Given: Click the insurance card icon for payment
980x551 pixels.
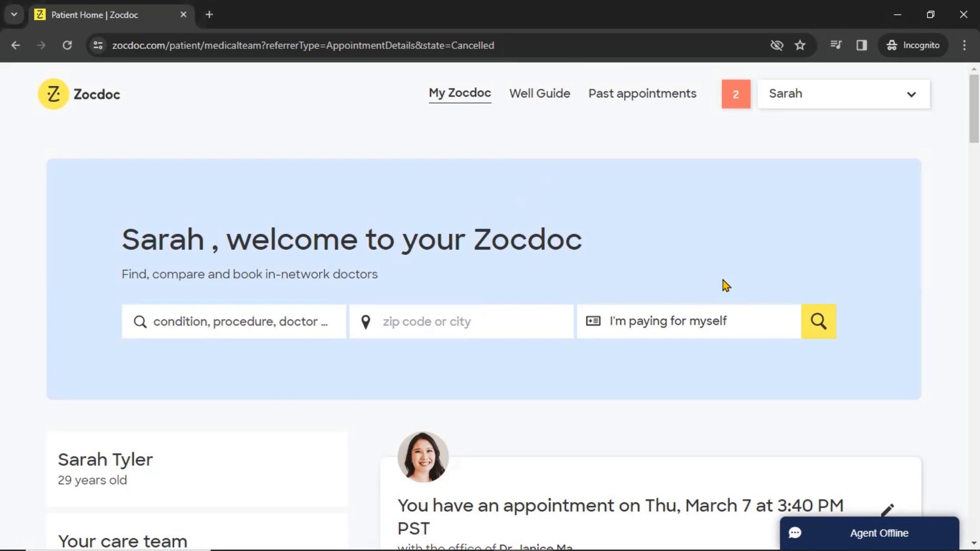Looking at the screenshot, I should pos(592,321).
